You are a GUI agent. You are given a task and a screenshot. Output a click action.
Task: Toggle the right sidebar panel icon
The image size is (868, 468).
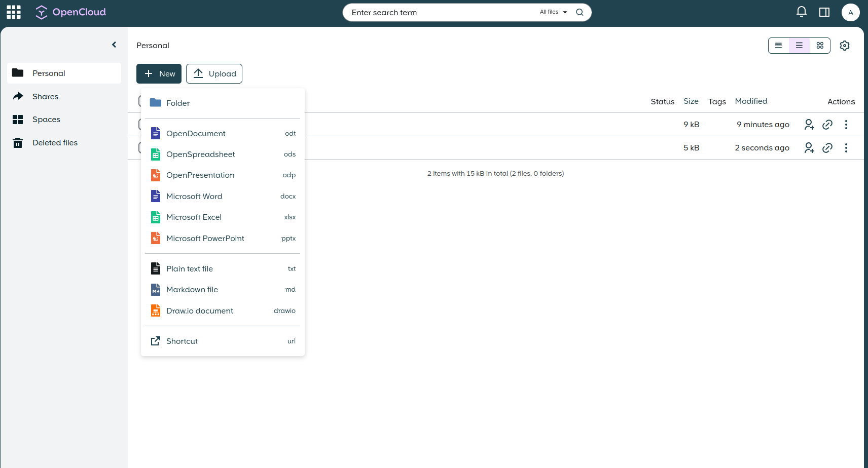pyautogui.click(x=824, y=12)
